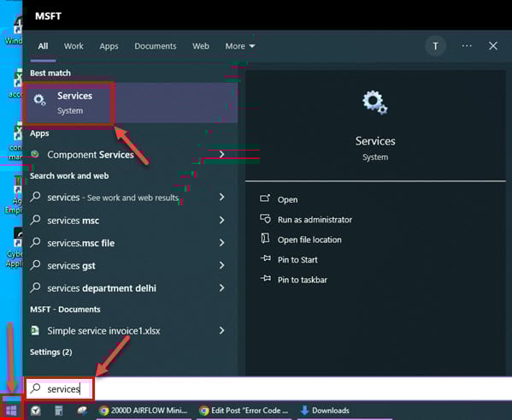Choose Pin to Start

tap(297, 260)
